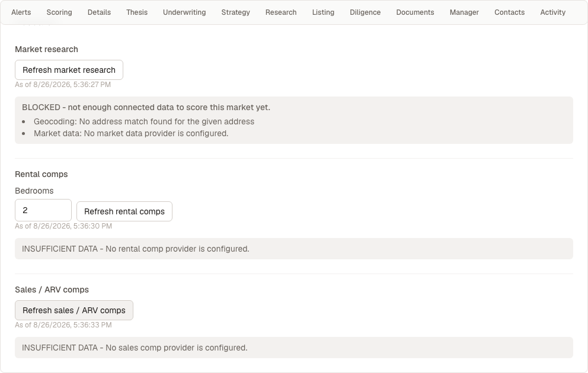
Task: Switch to the Strategy tab
Action: (x=235, y=12)
